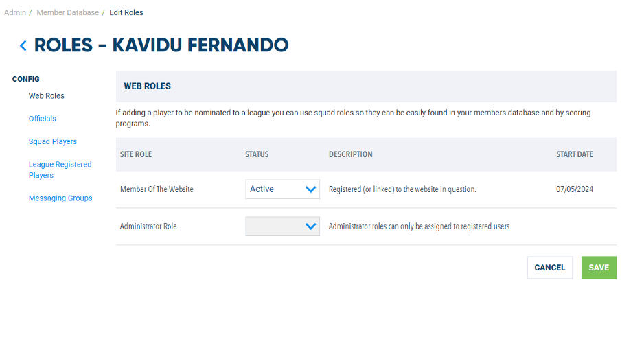Expand the Active status dropdown

click(x=282, y=189)
